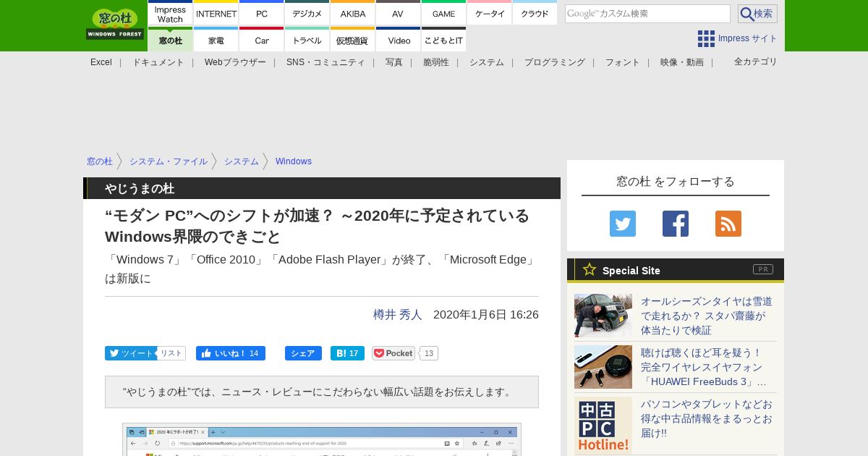Click the PR badge in Special Site

click(763, 269)
